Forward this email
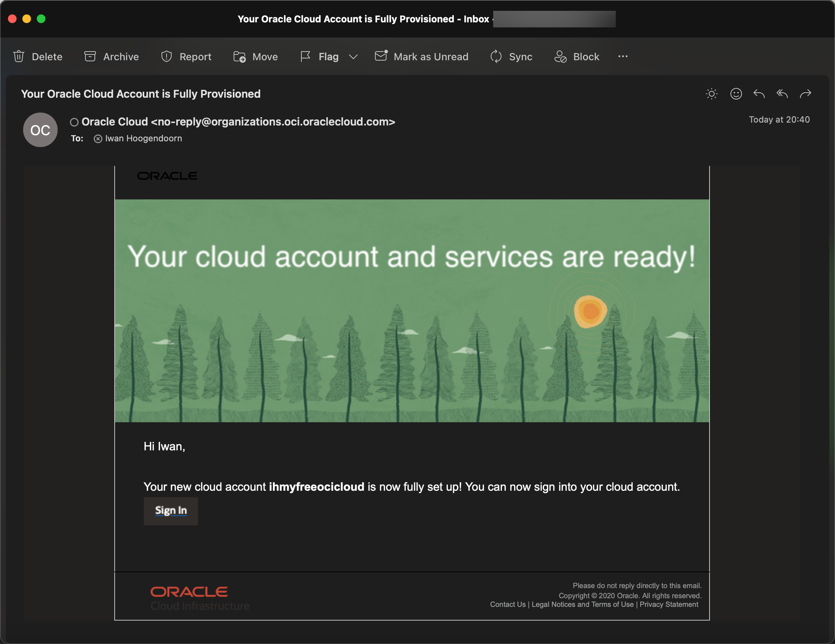The height and width of the screenshot is (644, 835). (x=805, y=94)
